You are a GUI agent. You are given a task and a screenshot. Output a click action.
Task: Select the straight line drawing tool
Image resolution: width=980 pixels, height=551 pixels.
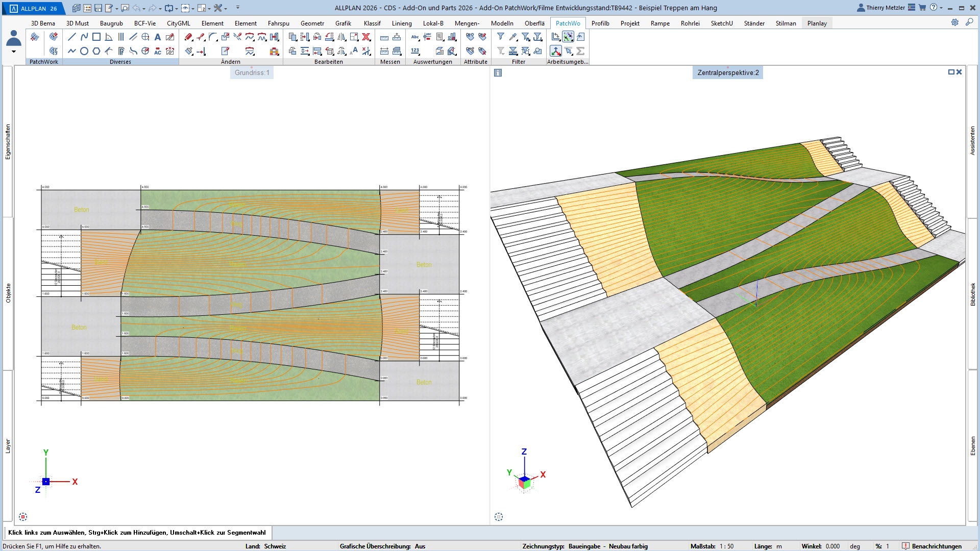click(x=72, y=37)
